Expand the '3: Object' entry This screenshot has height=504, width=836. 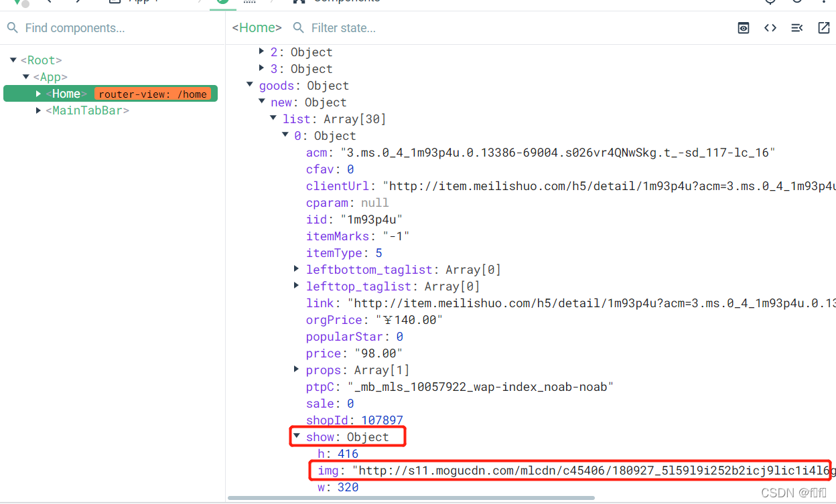tap(262, 68)
